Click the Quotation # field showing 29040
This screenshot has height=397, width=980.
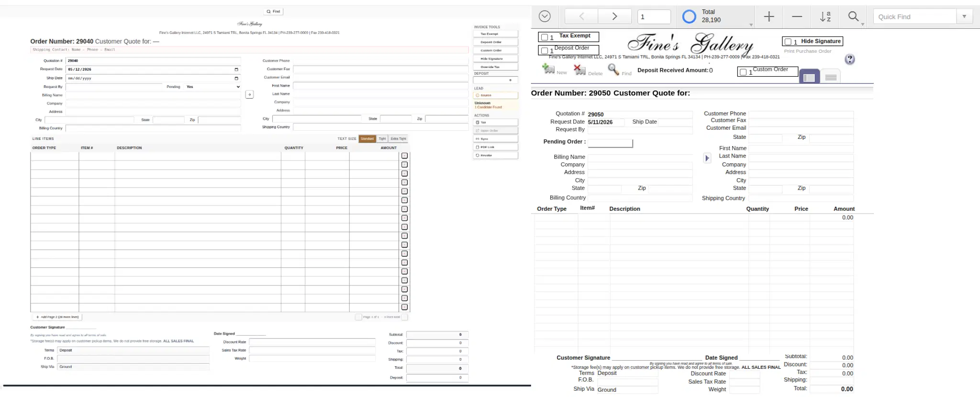pyautogui.click(x=153, y=61)
